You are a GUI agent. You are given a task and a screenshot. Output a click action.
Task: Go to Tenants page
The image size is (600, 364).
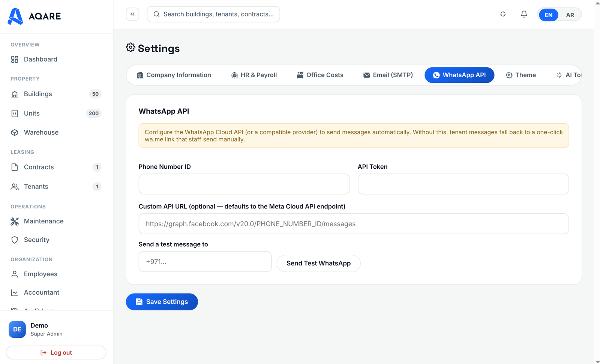tap(56, 187)
